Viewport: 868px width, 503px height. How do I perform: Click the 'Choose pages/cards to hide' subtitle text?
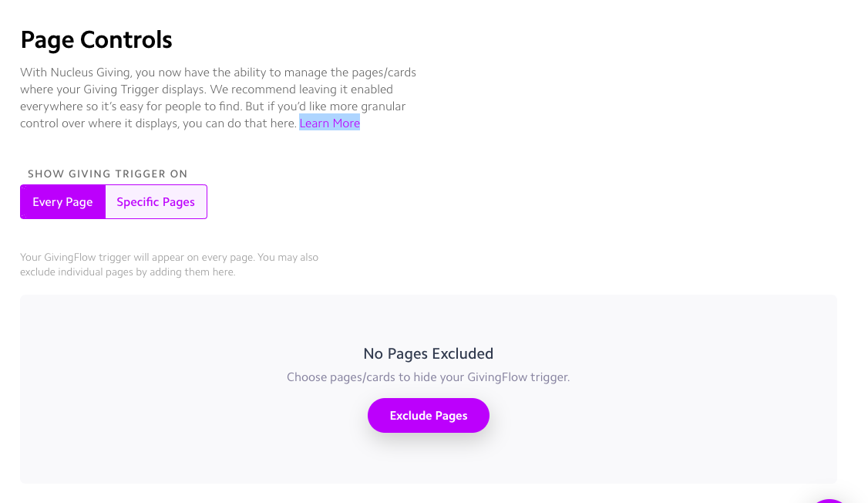[x=428, y=377]
